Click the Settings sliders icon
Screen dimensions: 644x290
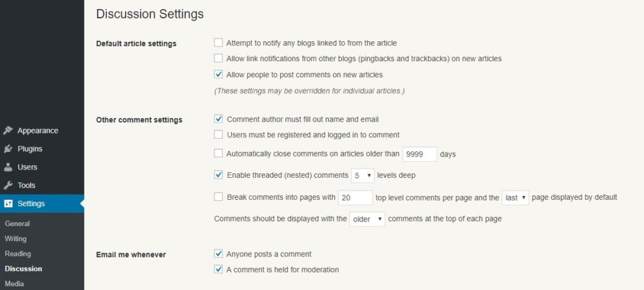click(8, 204)
